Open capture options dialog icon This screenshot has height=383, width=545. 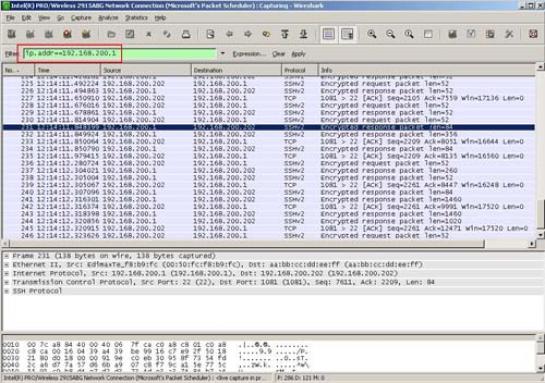pyautogui.click(x=30, y=34)
